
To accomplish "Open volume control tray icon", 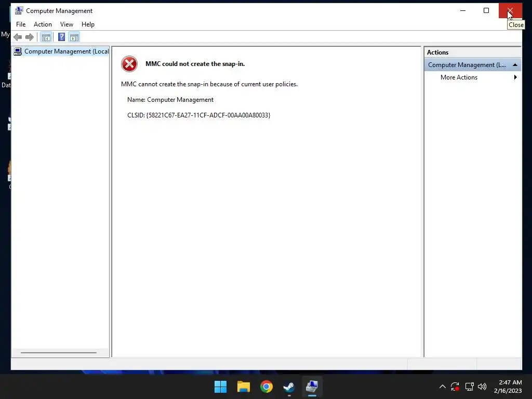I will tap(482, 387).
